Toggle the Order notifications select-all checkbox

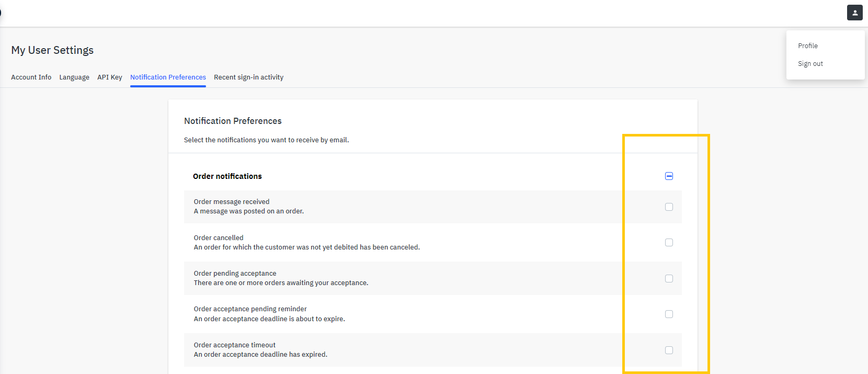click(669, 176)
